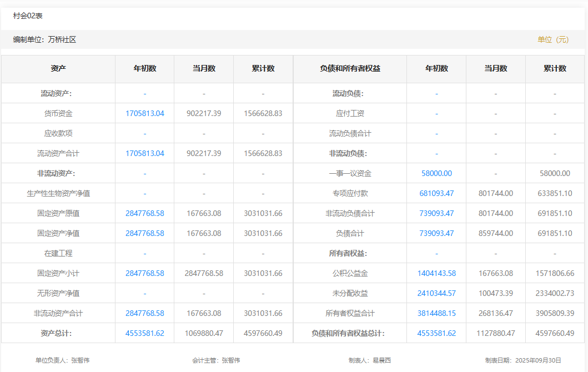Click 一事一议资金 年初数 link 58000.00
The width and height of the screenshot is (588, 372).
pos(436,173)
